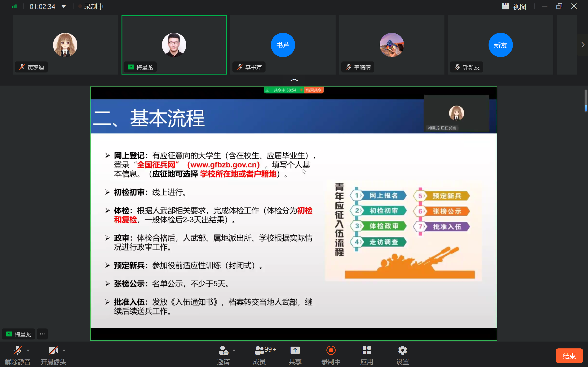Unmute microphone (解除静音)
588x367 pixels.
17,350
